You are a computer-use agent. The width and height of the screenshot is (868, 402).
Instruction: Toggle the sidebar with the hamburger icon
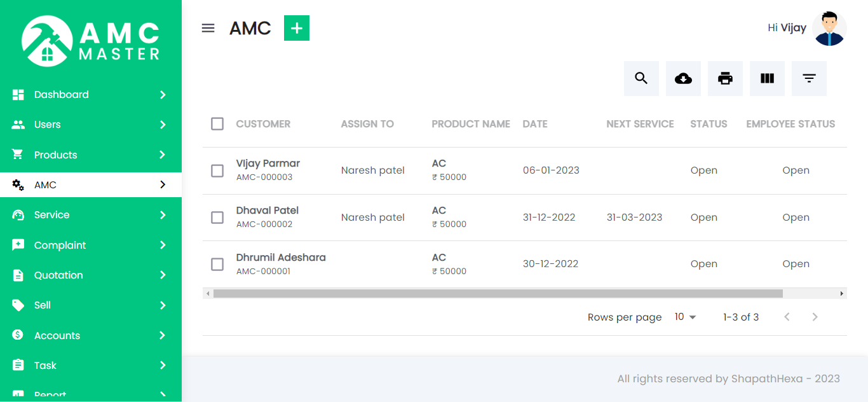click(208, 27)
